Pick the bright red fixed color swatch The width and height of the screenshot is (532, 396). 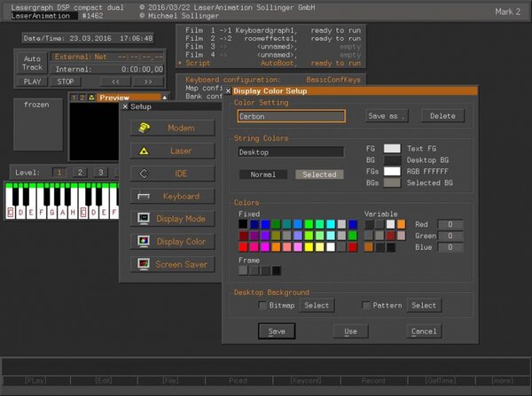point(243,247)
